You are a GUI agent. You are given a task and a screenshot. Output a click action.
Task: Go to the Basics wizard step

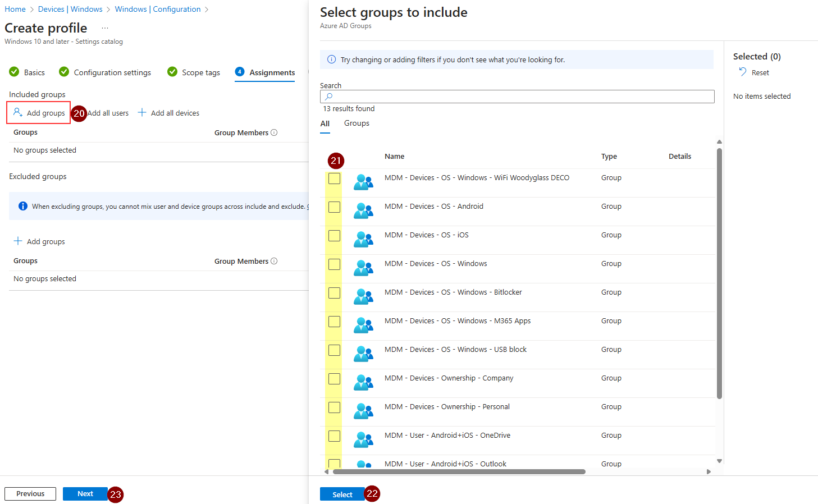(27, 72)
